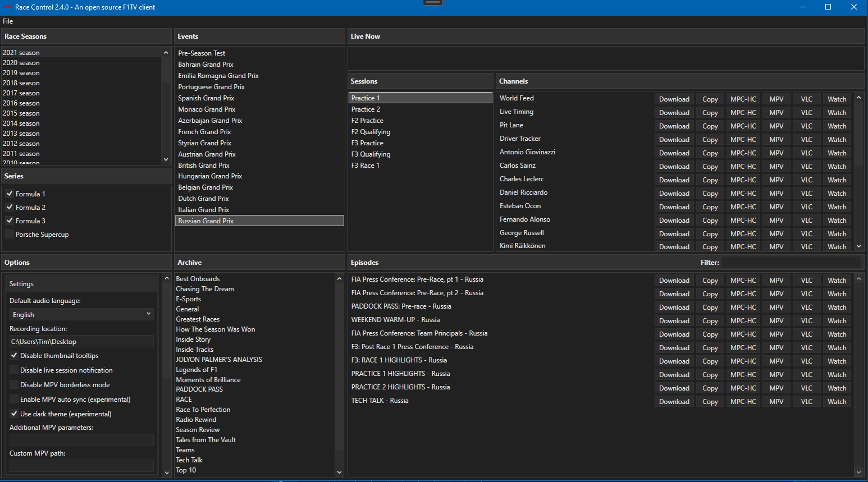Image resolution: width=868 pixels, height=482 pixels.
Task: Download the World Feed channel
Action: (674, 99)
